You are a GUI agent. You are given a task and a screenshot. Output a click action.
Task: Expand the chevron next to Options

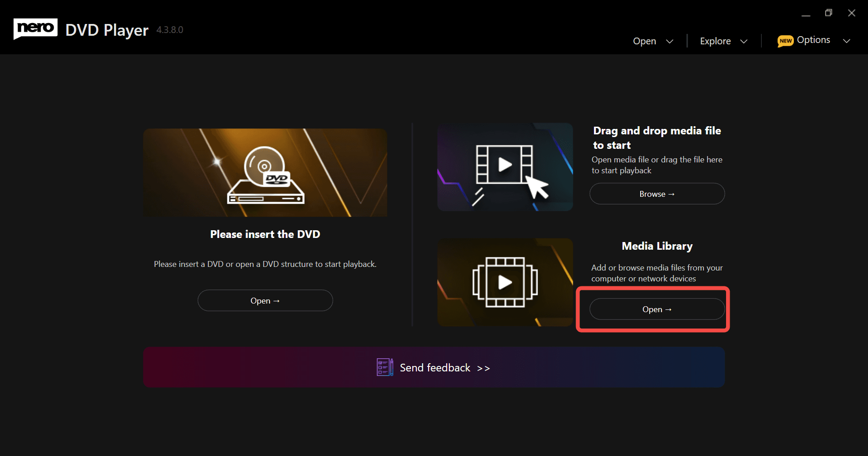pos(847,41)
